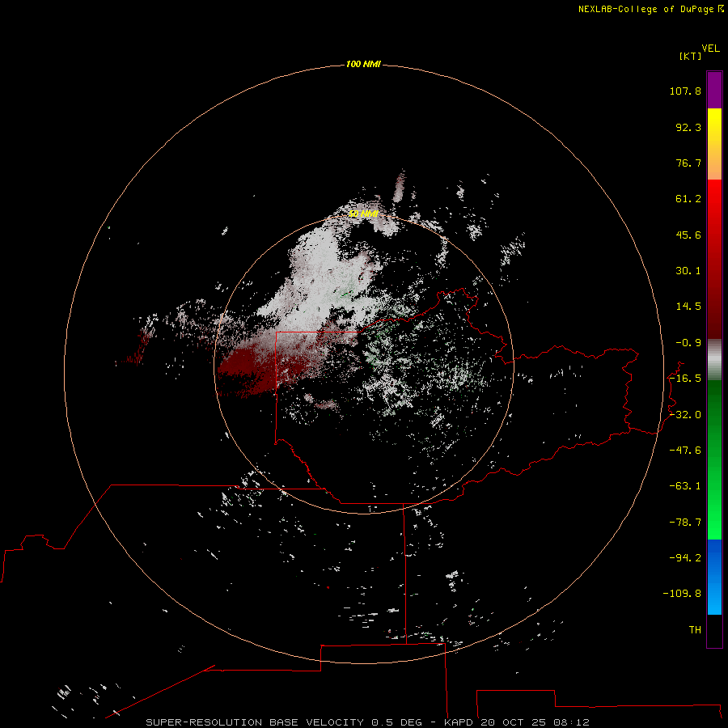Click the product caption SUPER-RESOLUTION BASE VELOCITY
The height and width of the screenshot is (728, 728).
[256, 722]
